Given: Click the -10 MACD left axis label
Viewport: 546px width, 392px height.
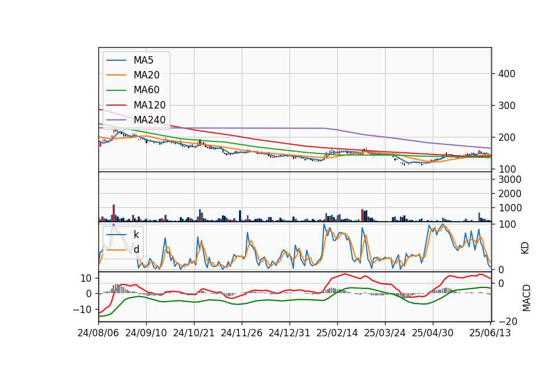Looking at the screenshot, I should tap(82, 310).
